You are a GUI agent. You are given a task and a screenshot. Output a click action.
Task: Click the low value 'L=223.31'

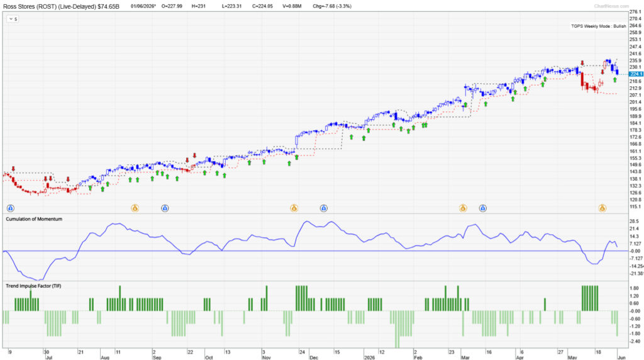click(x=231, y=6)
